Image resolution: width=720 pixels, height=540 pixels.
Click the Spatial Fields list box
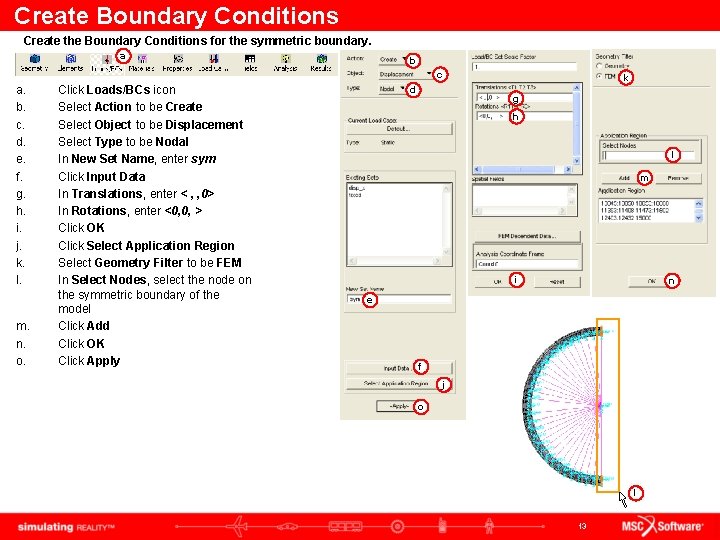(x=524, y=200)
